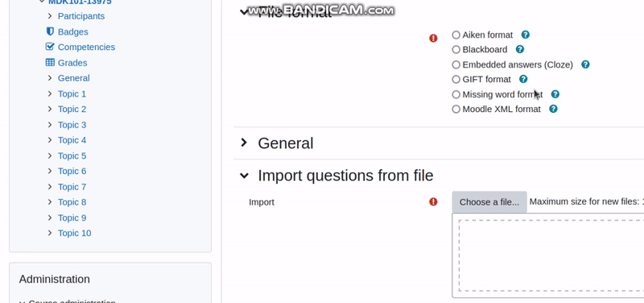Click the Competencies checkmark icon
Image resolution: width=644 pixels, height=303 pixels.
click(x=50, y=47)
